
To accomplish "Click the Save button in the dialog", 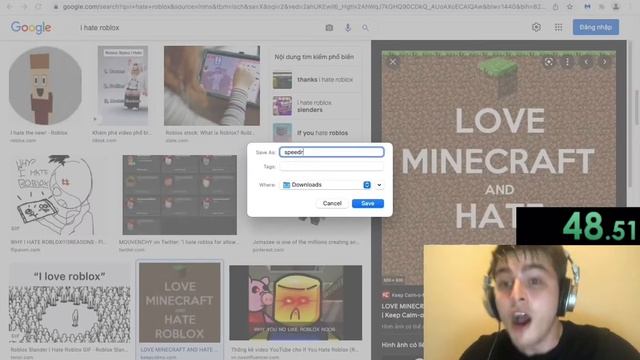I will pos(368,203).
